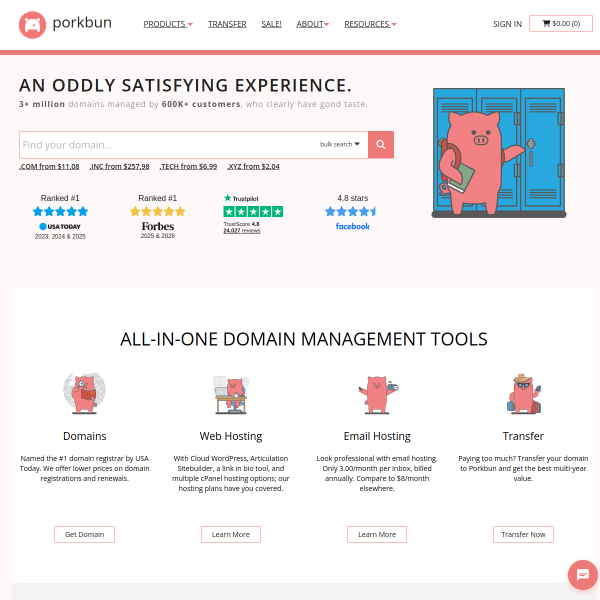The width and height of the screenshot is (600, 600).
Task: Click the Web Hosting pig illustration
Action: (231, 395)
